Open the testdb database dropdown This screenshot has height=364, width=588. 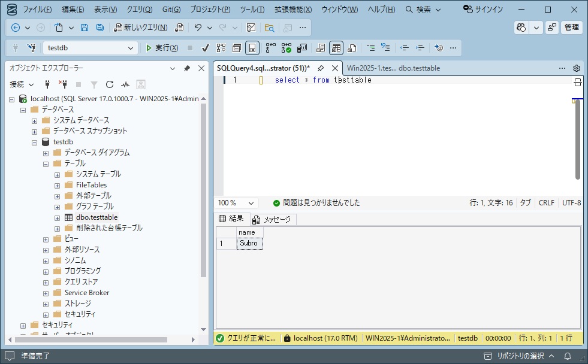pos(132,47)
